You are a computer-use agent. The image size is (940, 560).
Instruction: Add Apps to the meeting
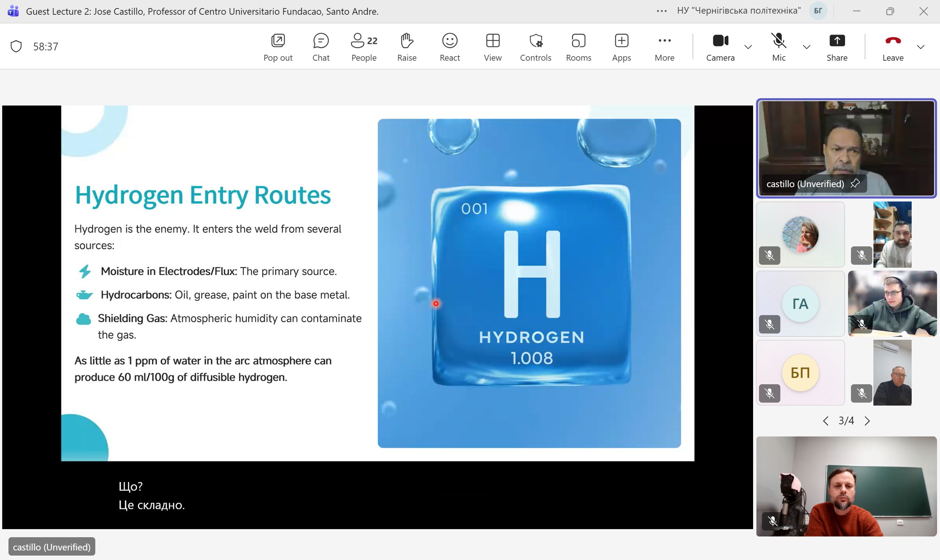621,47
